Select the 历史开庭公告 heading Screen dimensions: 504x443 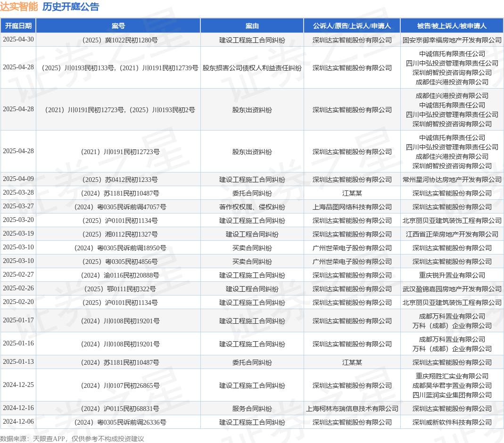point(71,7)
